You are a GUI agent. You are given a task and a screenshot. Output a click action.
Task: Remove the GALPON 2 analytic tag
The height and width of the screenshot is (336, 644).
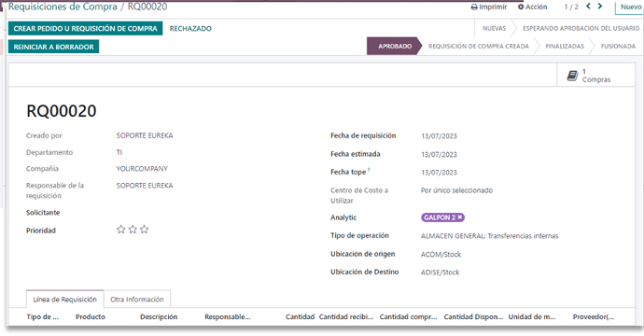pyautogui.click(x=460, y=217)
